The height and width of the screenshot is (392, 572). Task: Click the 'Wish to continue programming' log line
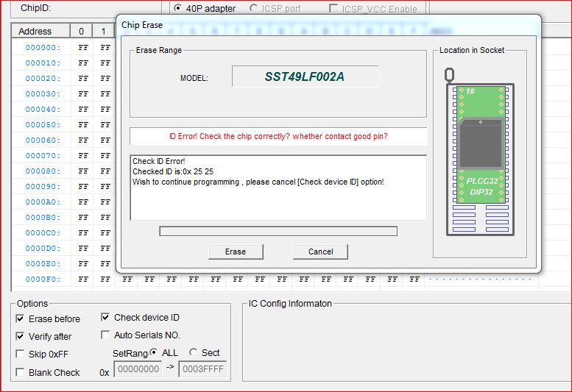coord(258,182)
